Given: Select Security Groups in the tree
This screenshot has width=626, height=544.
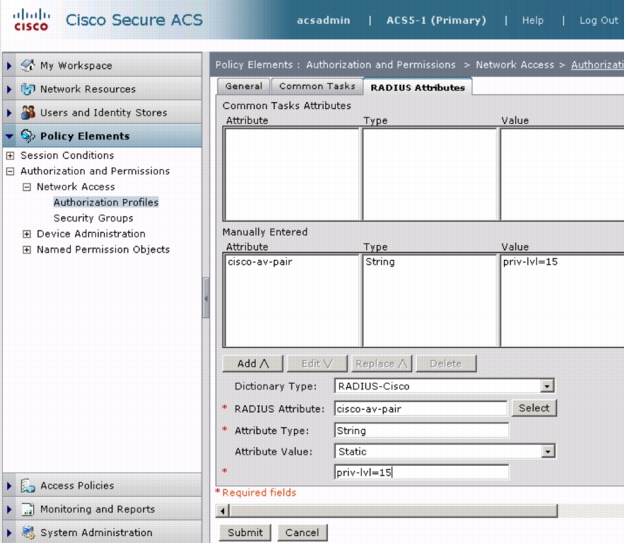Looking at the screenshot, I should (x=93, y=218).
